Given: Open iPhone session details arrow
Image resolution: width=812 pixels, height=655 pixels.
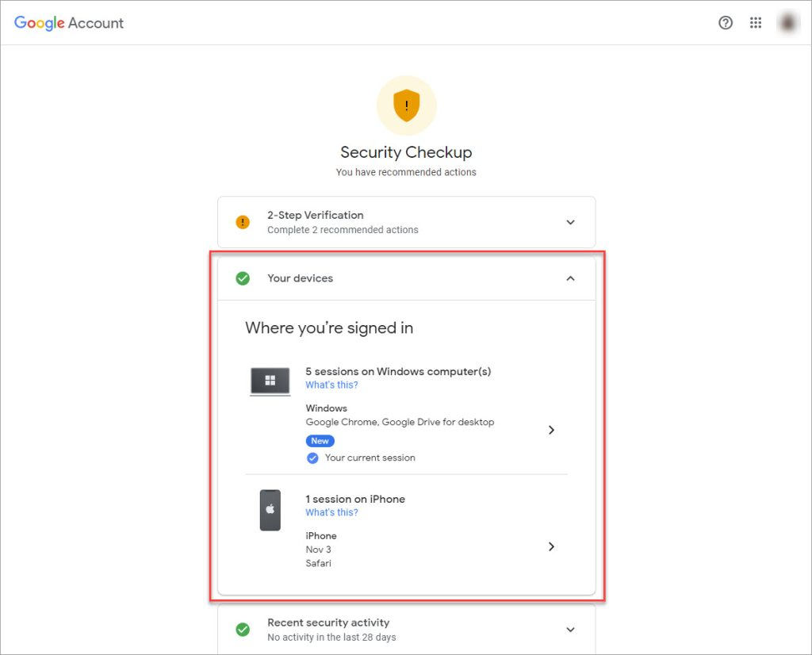Looking at the screenshot, I should [x=552, y=546].
